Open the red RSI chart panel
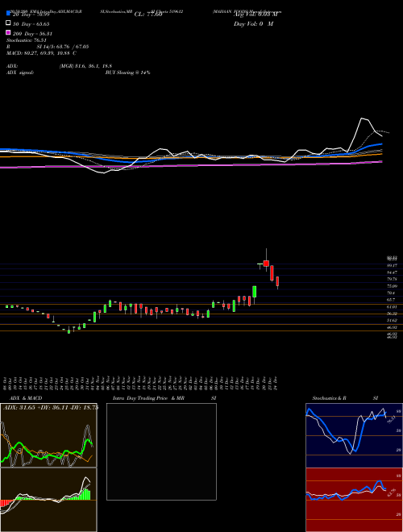This screenshot has width=403, height=532. pos(354,500)
